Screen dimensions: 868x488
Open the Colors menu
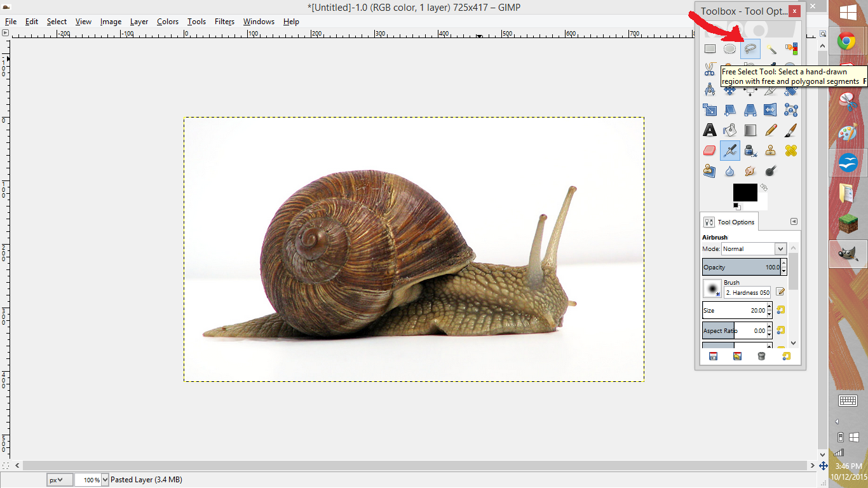point(168,22)
